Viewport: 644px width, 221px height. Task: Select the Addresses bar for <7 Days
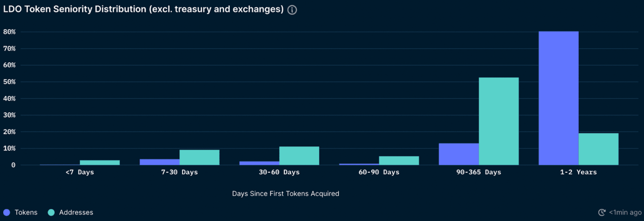[100, 162]
